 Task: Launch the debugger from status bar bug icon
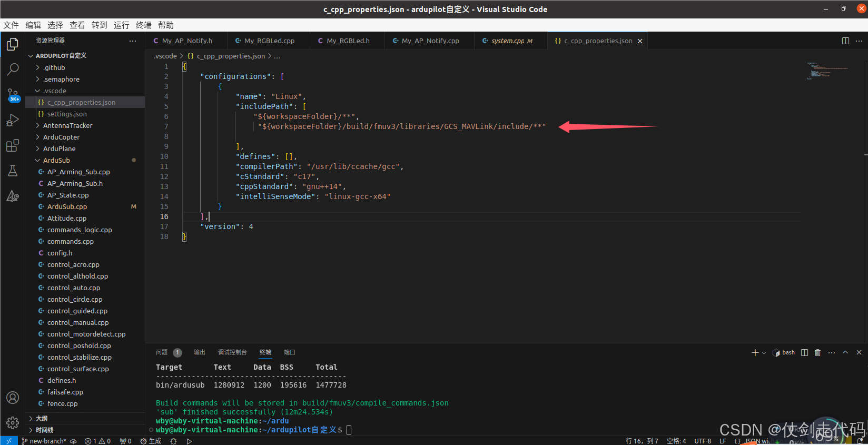pyautogui.click(x=173, y=441)
